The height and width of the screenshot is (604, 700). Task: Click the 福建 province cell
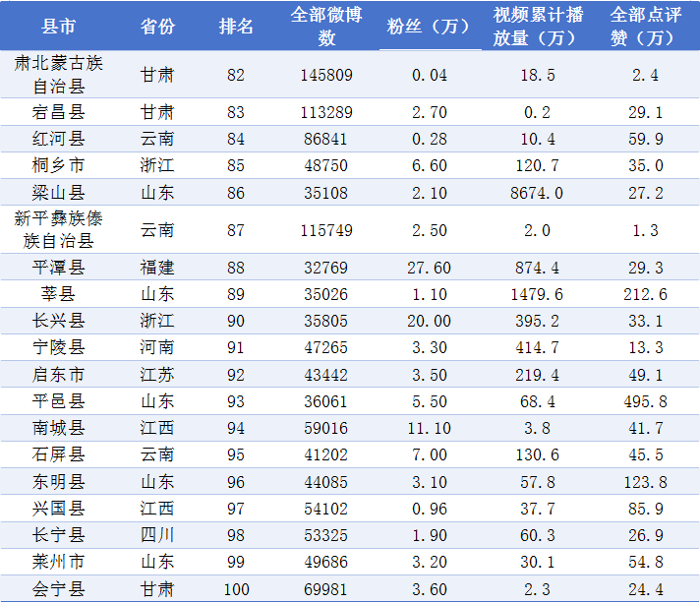[x=157, y=267]
